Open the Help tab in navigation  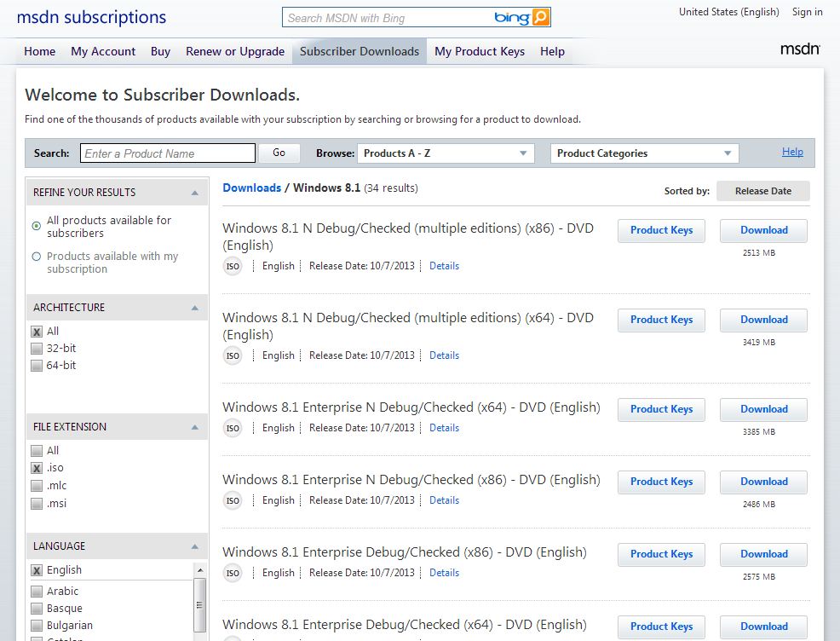[552, 51]
